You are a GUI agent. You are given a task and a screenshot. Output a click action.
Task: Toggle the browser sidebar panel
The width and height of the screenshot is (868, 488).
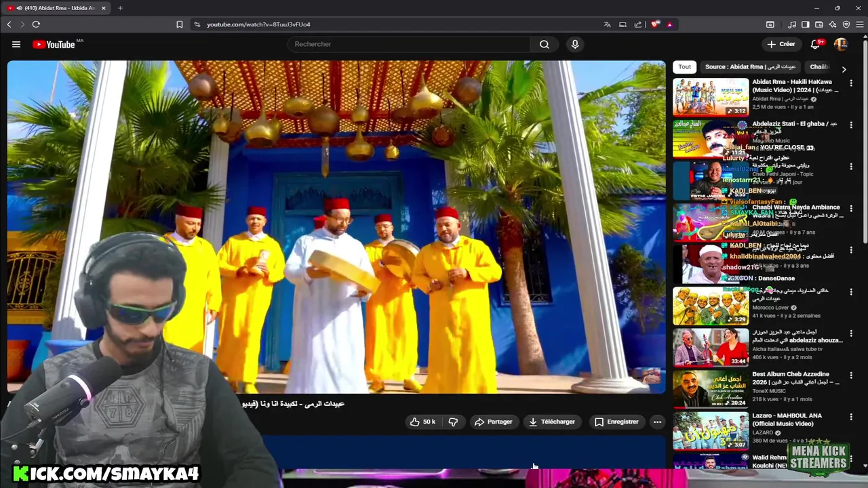click(x=805, y=24)
